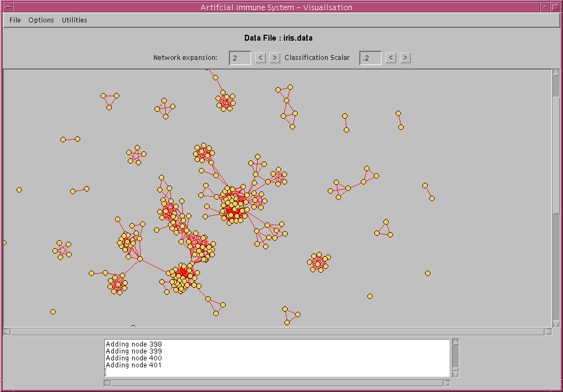Viewport: 563px width, 392px height.
Task: Click the window minimize button in title bar
Action: pyautogui.click(x=545, y=6)
